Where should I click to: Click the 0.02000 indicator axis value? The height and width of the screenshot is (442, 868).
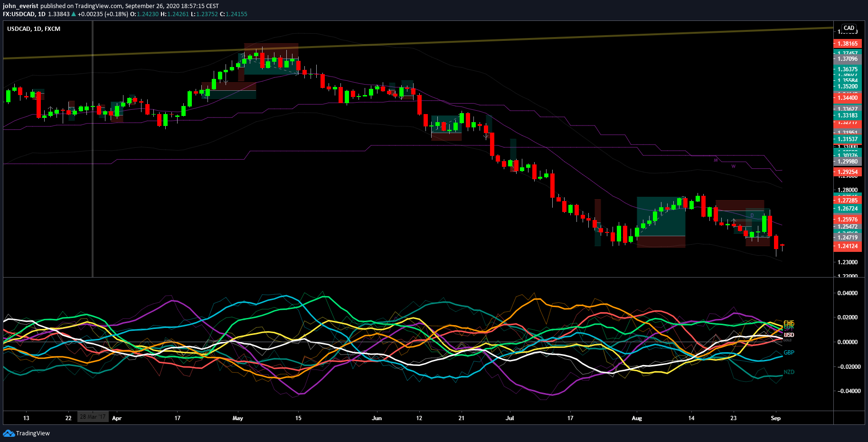click(848, 317)
